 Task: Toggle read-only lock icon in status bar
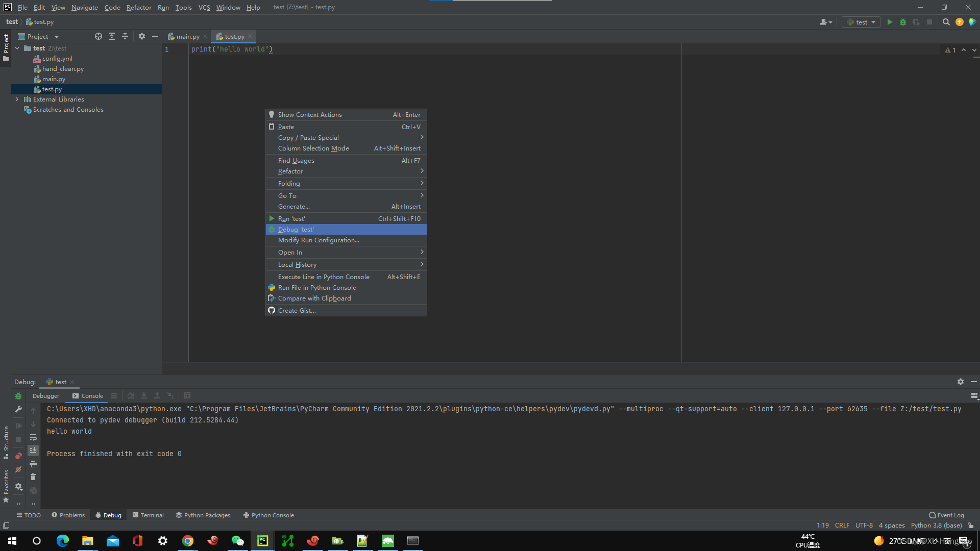(971, 525)
